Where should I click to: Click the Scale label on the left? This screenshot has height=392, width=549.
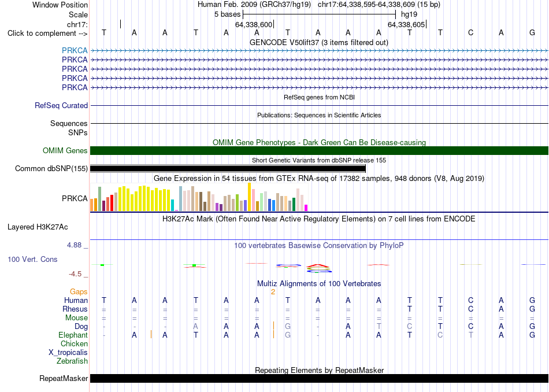[78, 14]
